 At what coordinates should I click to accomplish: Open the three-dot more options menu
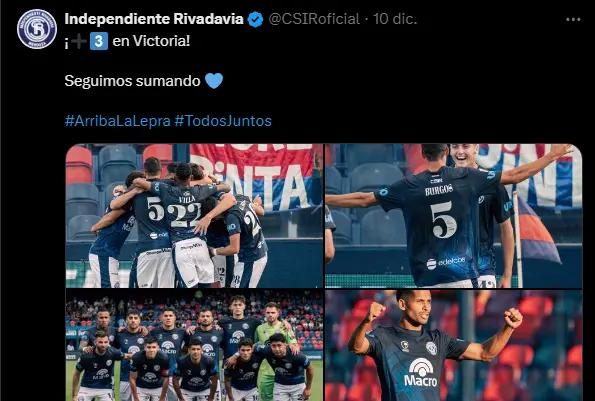click(x=573, y=19)
